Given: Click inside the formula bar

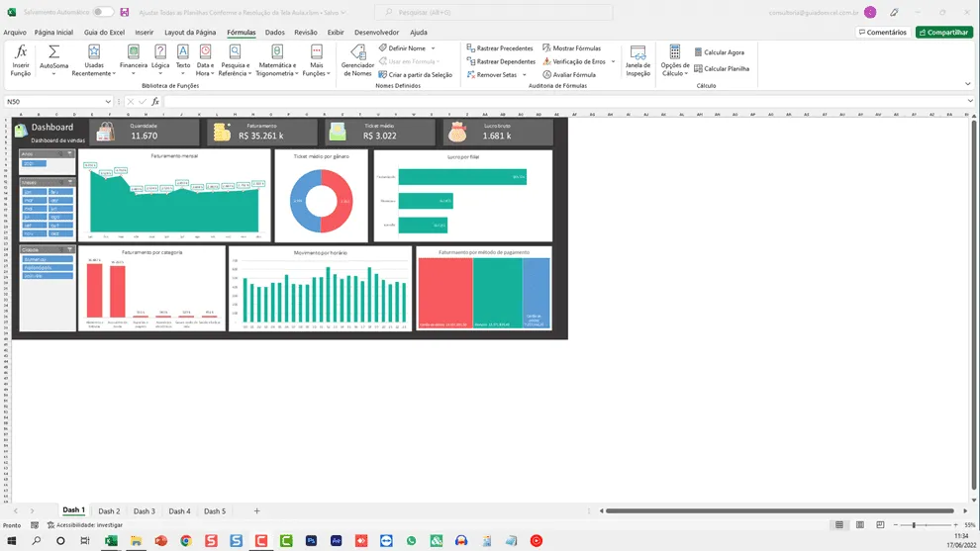Looking at the screenshot, I should point(562,101).
